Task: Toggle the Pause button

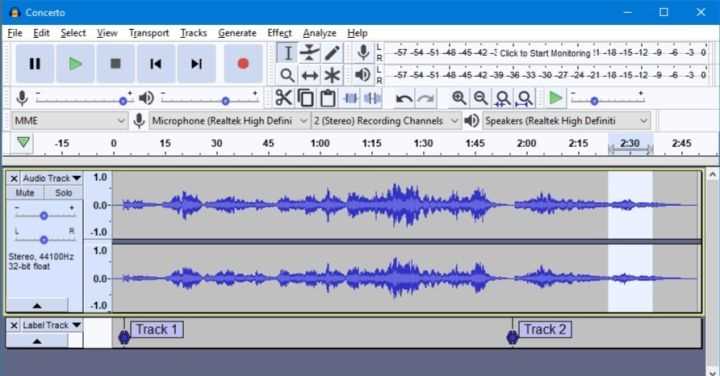Action: pos(35,64)
